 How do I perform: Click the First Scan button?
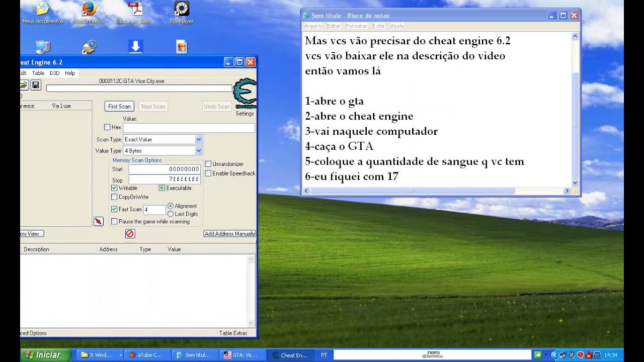119,106
